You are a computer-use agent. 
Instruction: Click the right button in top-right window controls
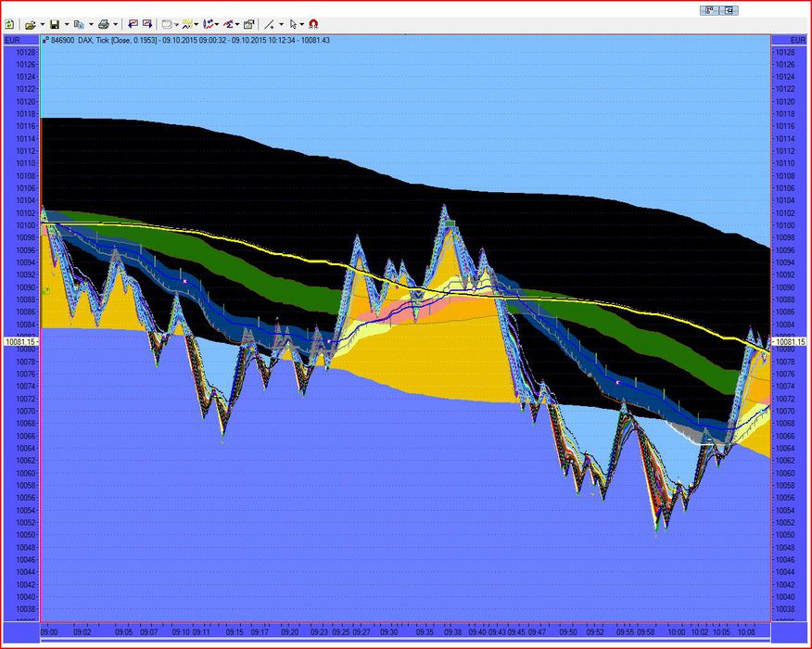coord(730,10)
